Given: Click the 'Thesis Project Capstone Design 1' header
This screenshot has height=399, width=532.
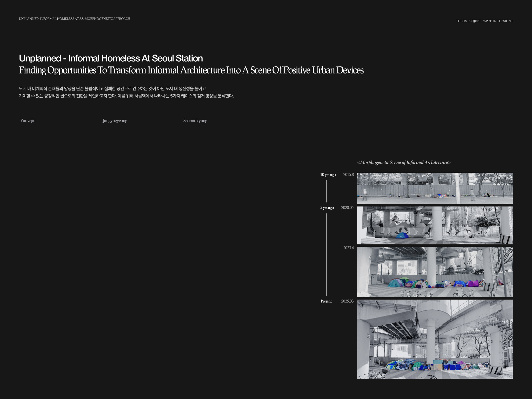Looking at the screenshot, I should click(x=484, y=21).
